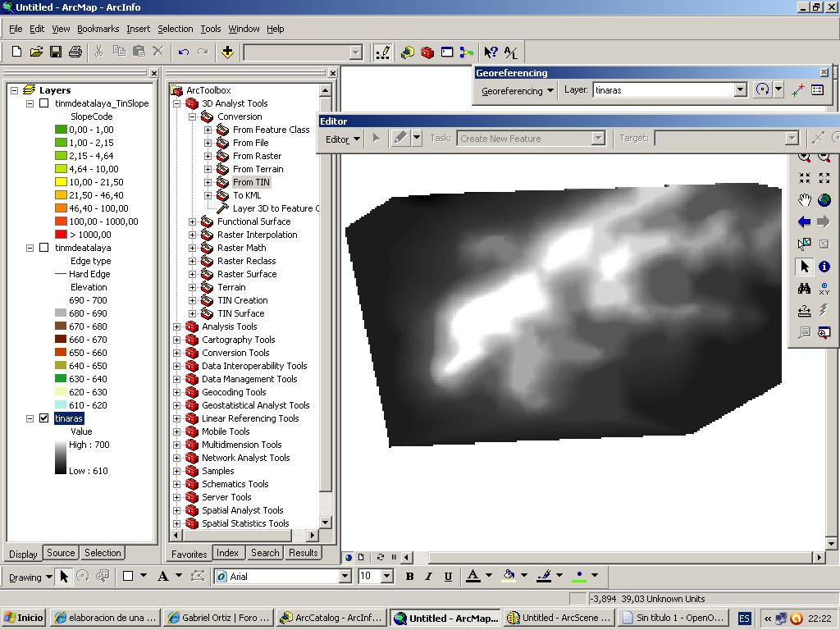Save the map with the floppy disk icon
The height and width of the screenshot is (630, 840).
pos(55,52)
